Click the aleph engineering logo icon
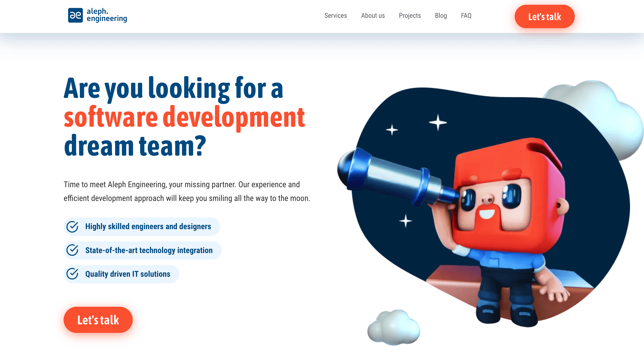This screenshot has height=355, width=644. coord(75,15)
